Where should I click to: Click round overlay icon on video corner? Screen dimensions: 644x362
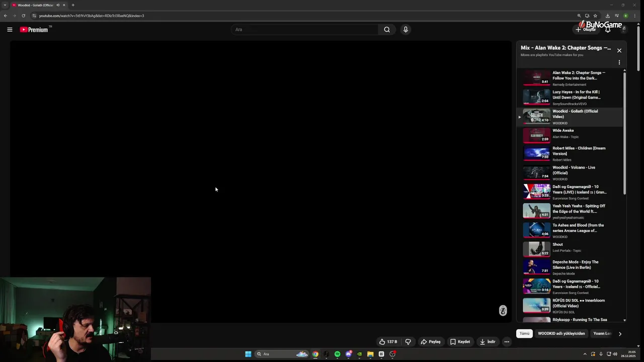point(503,311)
